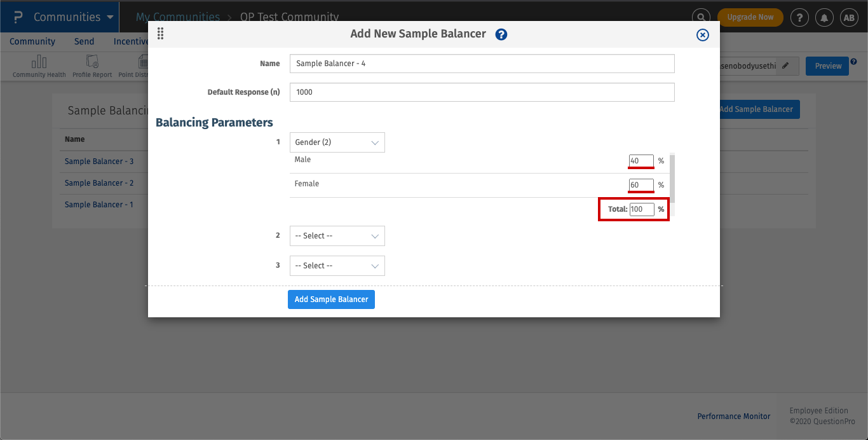
Task: Open the AB user avatar menu
Action: point(849,17)
